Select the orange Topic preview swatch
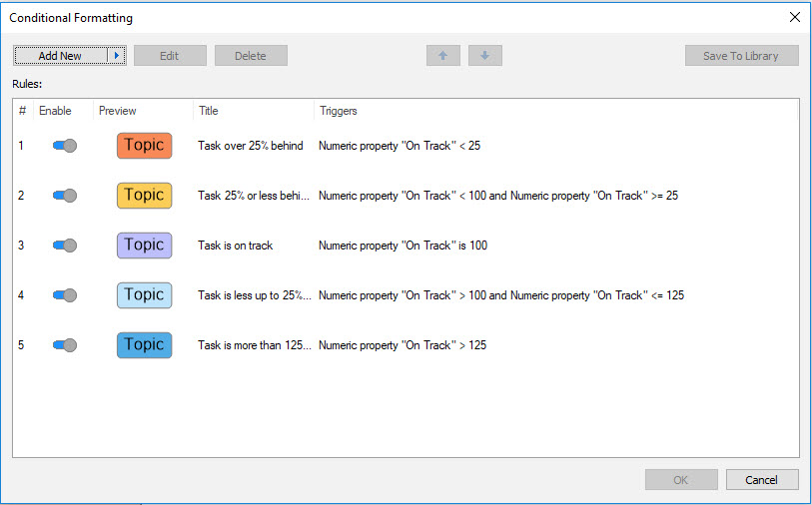The image size is (812, 505). point(144,146)
